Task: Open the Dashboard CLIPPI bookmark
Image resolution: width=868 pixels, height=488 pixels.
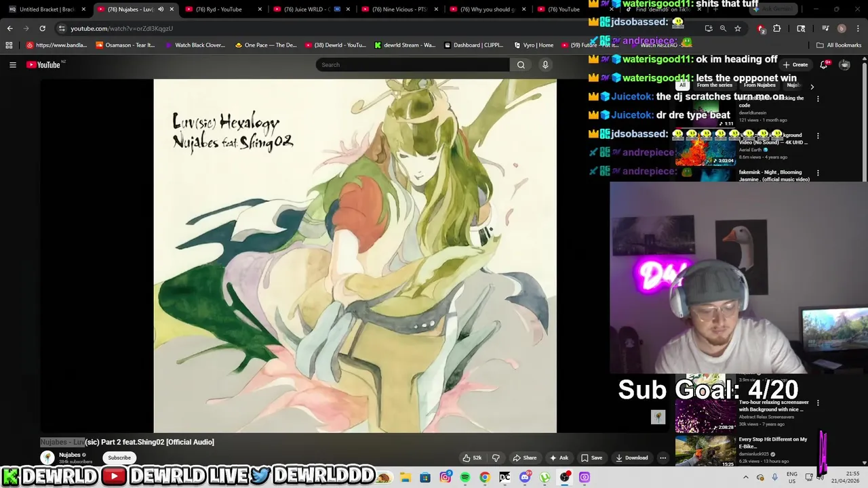Action: click(x=474, y=45)
